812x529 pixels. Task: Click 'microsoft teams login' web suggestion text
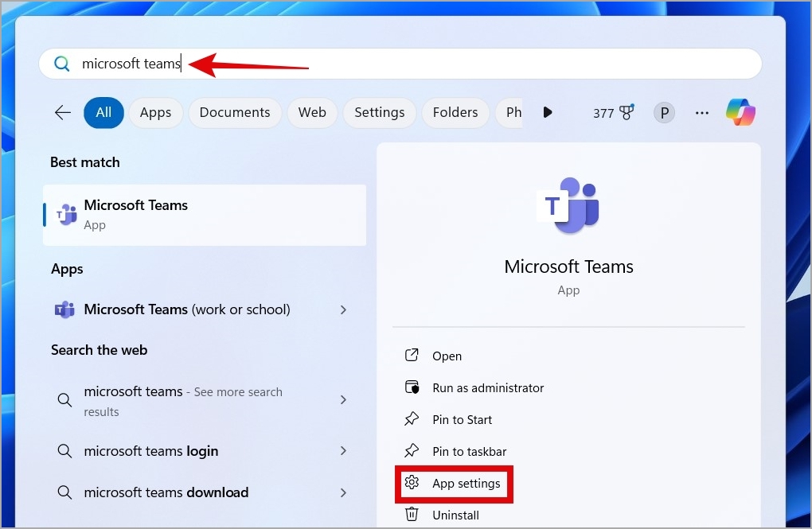tap(150, 451)
